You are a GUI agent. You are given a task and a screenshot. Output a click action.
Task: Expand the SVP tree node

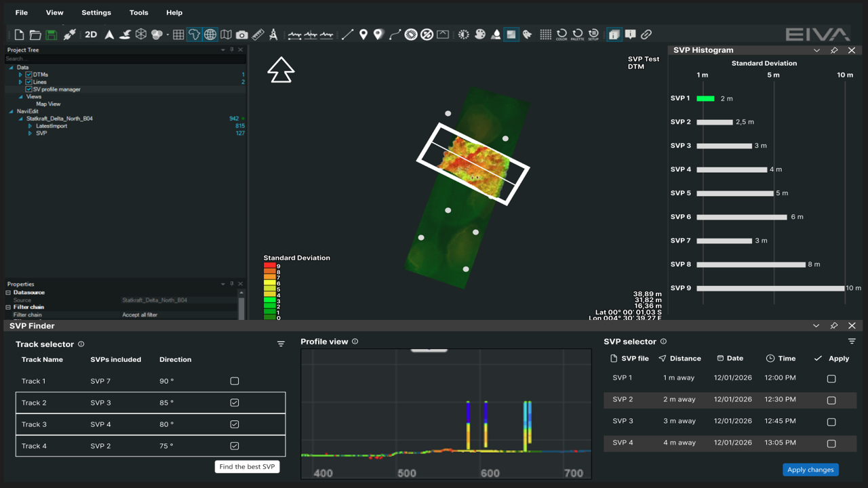pos(30,134)
